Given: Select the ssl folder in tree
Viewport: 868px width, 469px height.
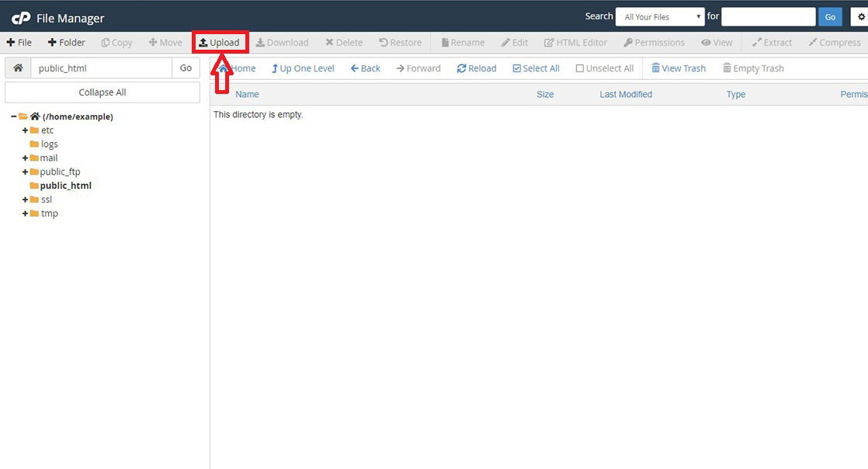Looking at the screenshot, I should tap(47, 200).
